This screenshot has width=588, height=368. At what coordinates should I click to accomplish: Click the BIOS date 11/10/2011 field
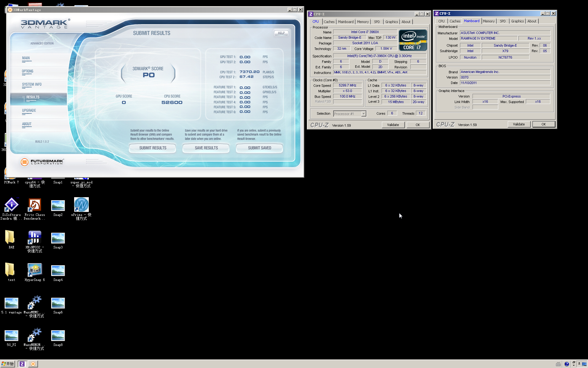[505, 83]
